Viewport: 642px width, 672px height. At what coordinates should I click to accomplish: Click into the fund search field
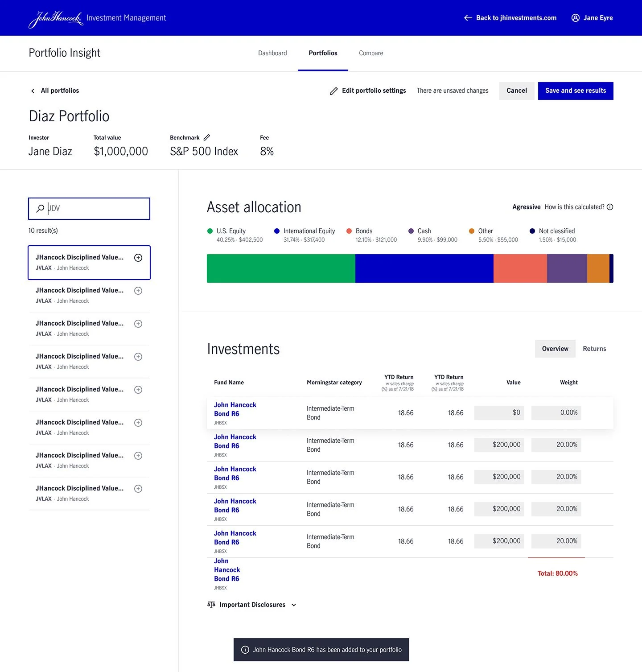[x=89, y=209]
